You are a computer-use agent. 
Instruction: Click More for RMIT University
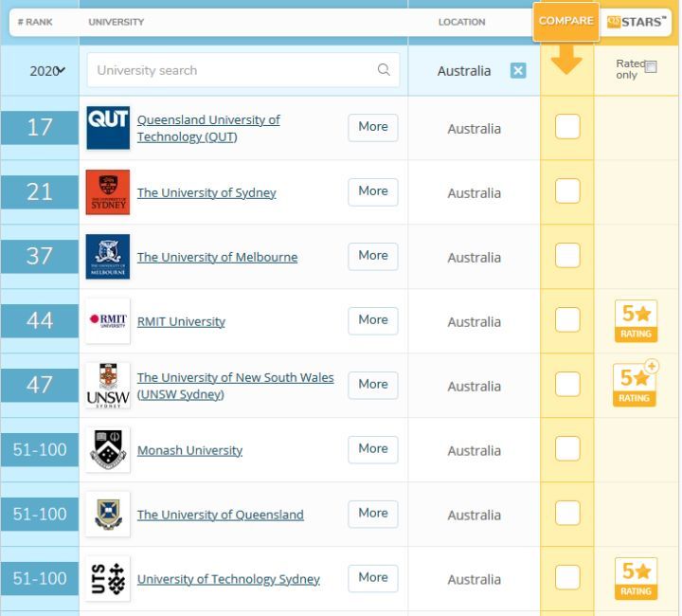pyautogui.click(x=373, y=320)
